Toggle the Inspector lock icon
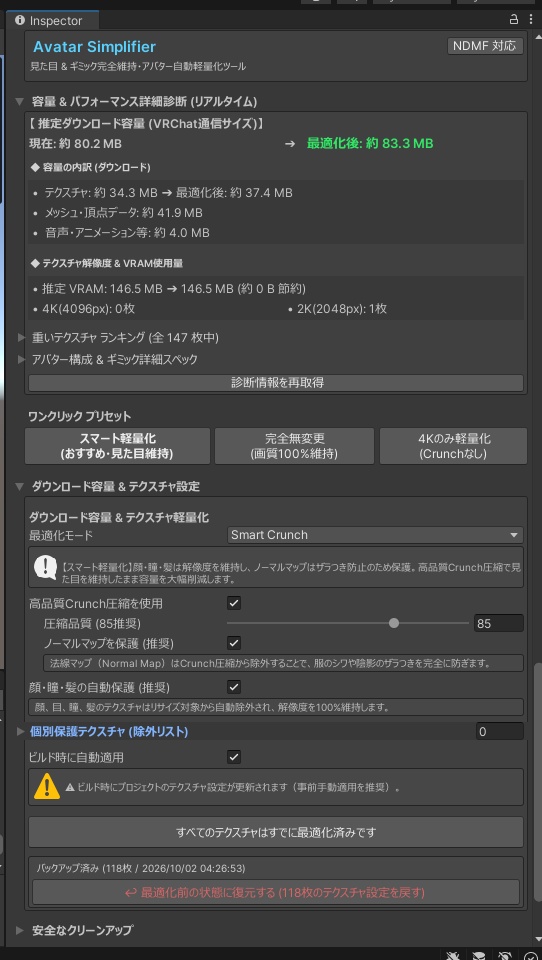This screenshot has width=542, height=960. (x=514, y=20)
